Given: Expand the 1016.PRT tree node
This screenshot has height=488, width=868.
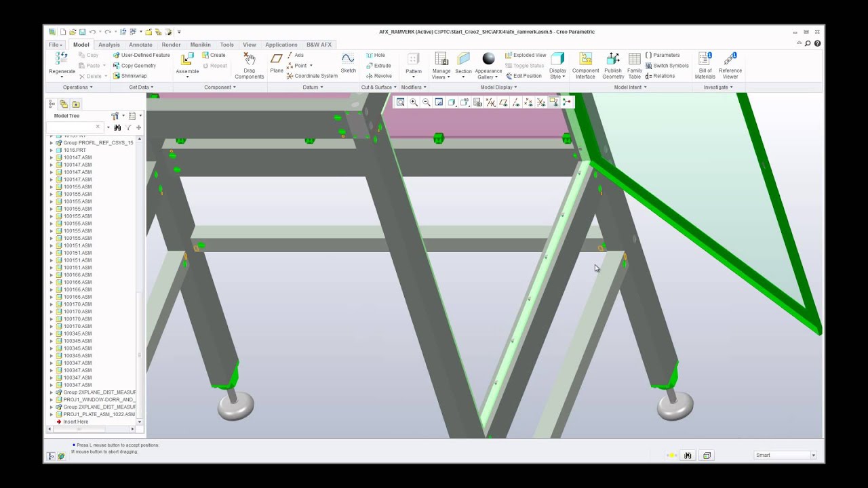Looking at the screenshot, I should click(x=51, y=150).
